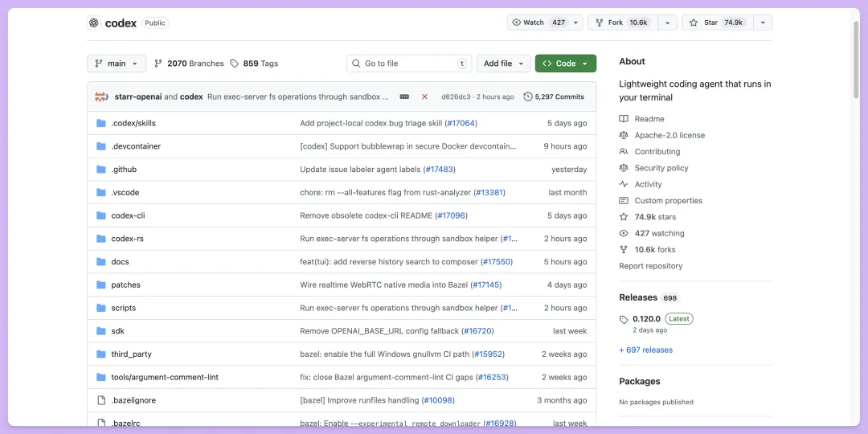
Task: Open the Security policy link in About
Action: coord(661,168)
